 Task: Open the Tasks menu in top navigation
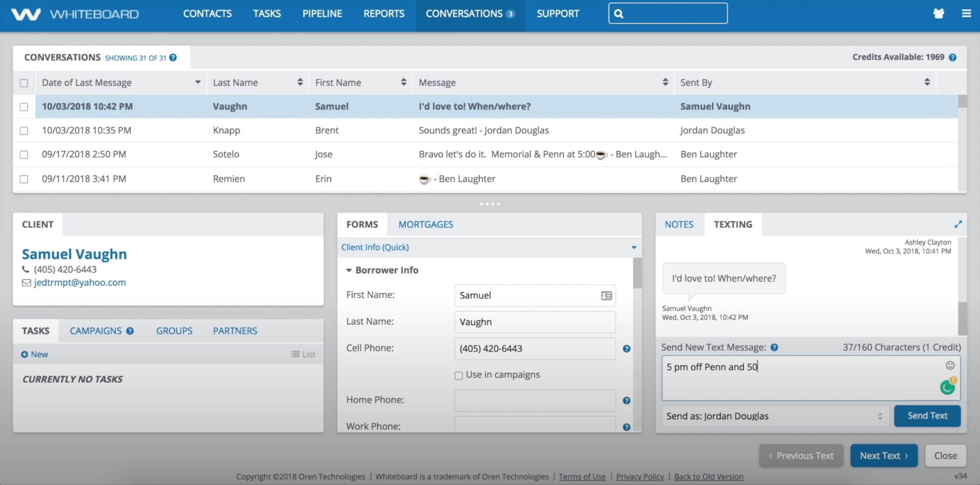(267, 14)
